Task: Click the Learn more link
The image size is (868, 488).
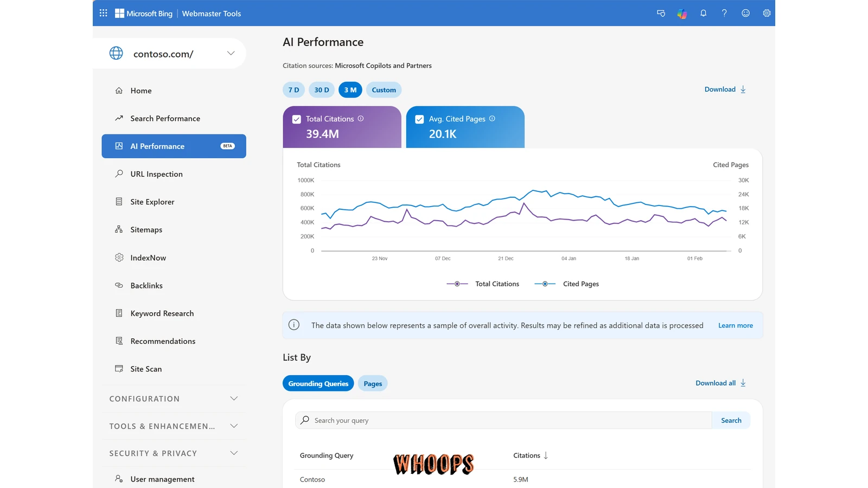Action: (x=735, y=325)
